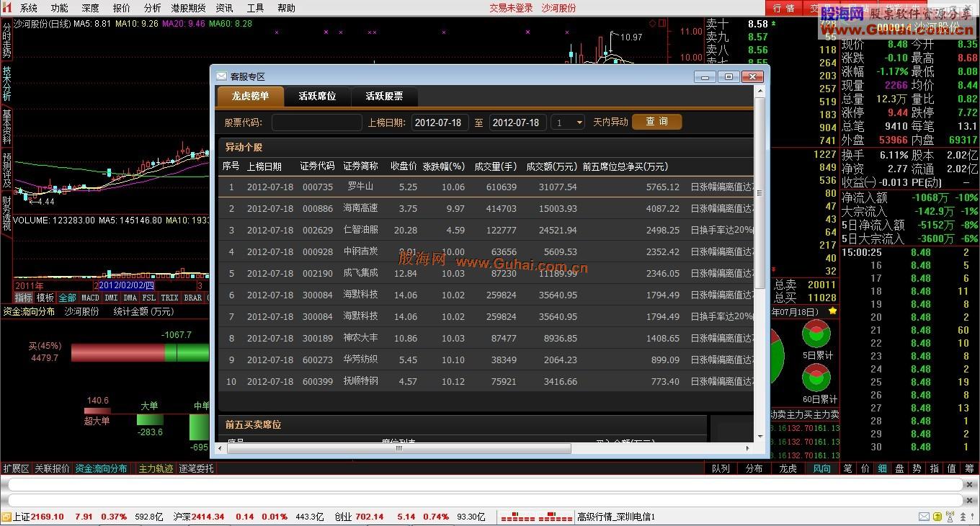Open the mail envelope icon in the status bar
The height and width of the screenshot is (526, 980).
924,517
